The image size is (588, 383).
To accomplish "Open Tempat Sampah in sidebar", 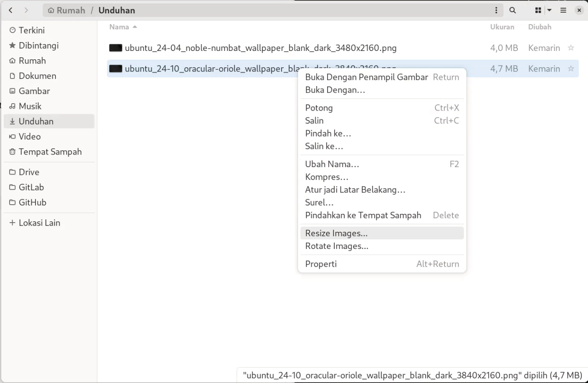I will tap(50, 152).
